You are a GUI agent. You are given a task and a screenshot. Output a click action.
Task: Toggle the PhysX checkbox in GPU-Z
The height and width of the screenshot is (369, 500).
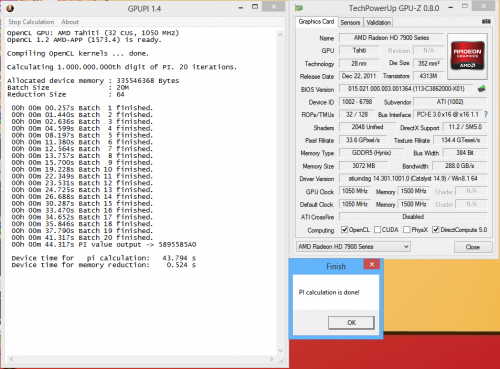pyautogui.click(x=407, y=230)
